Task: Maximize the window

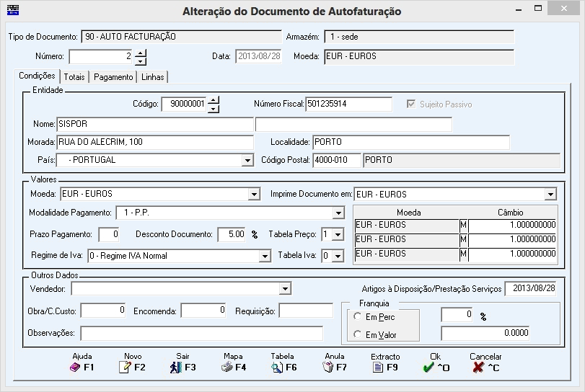Action: [538, 8]
